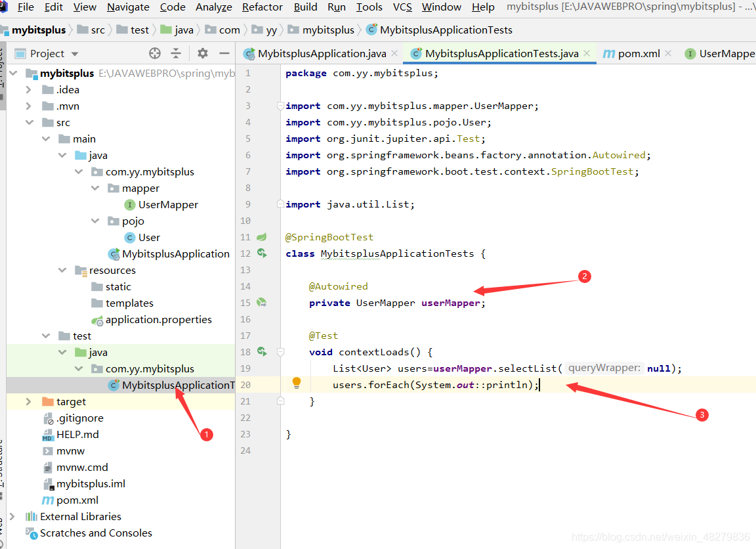
Task: Click the run test gutter icon on line 18
Action: (262, 352)
